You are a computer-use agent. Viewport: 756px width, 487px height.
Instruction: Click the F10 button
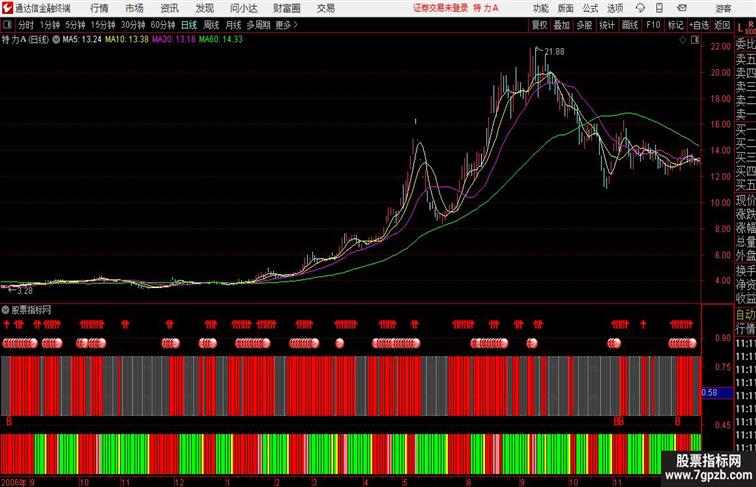coord(653,25)
